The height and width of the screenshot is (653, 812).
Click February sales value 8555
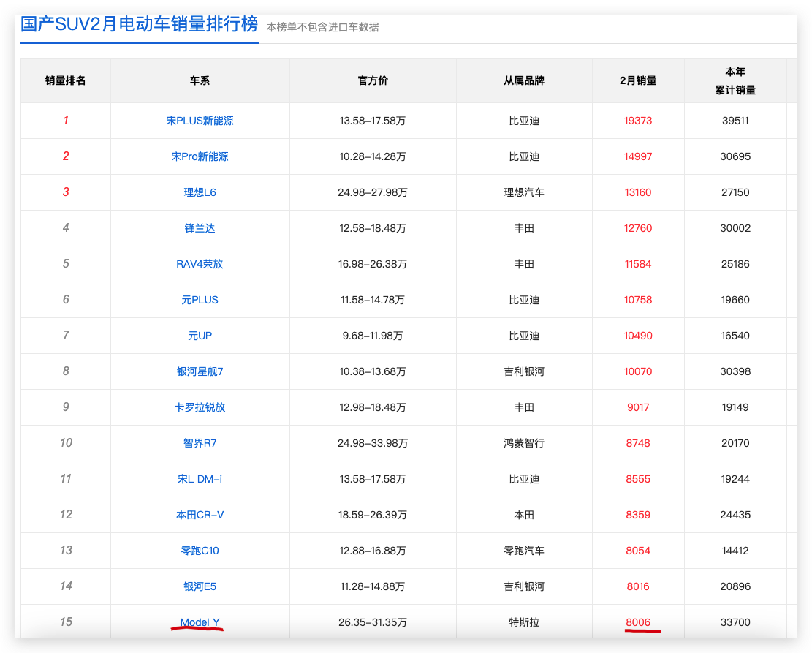pyautogui.click(x=637, y=479)
